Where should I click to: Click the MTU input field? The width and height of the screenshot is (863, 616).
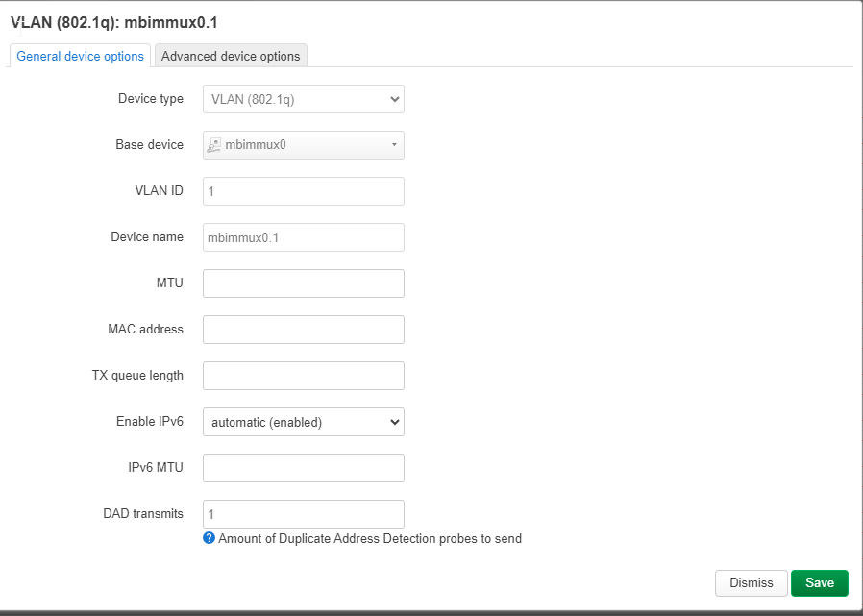coord(304,283)
